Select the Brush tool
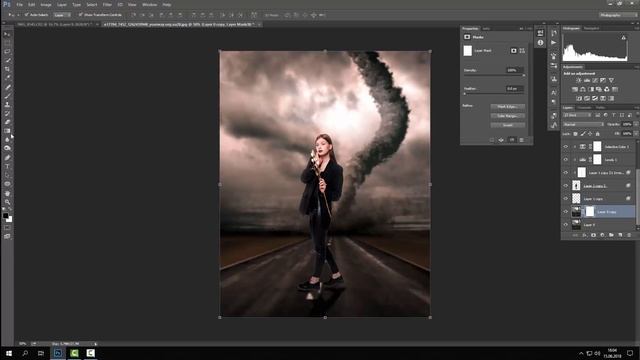Screen dimensions: 640x360 pyautogui.click(x=7, y=96)
